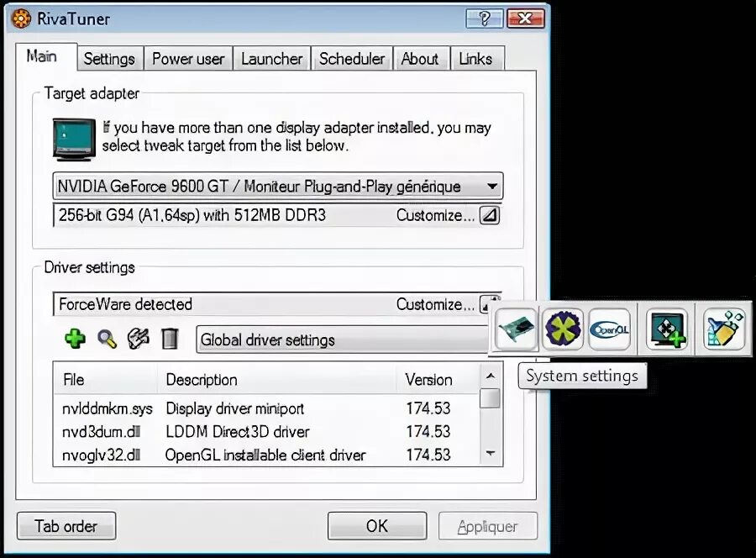
Task: Open the NVIDIA GeForce 9600 GT adapter dropdown
Action: (278, 187)
